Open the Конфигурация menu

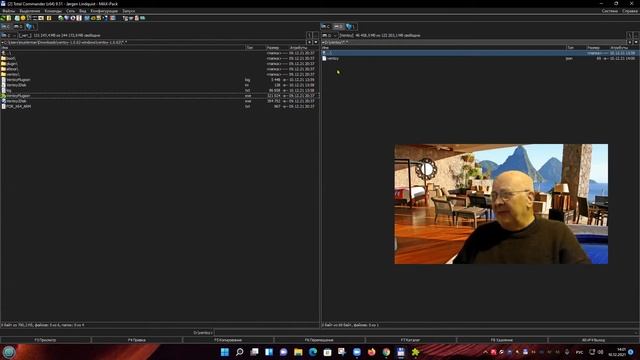[104, 11]
